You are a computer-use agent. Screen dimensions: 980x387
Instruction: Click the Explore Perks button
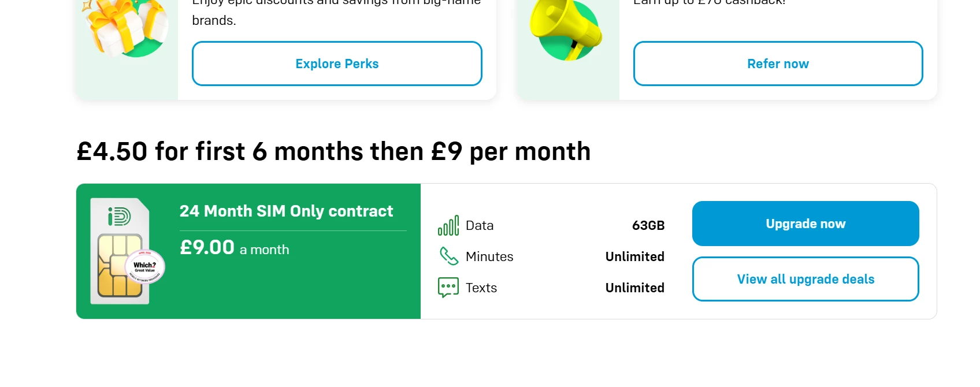click(337, 64)
